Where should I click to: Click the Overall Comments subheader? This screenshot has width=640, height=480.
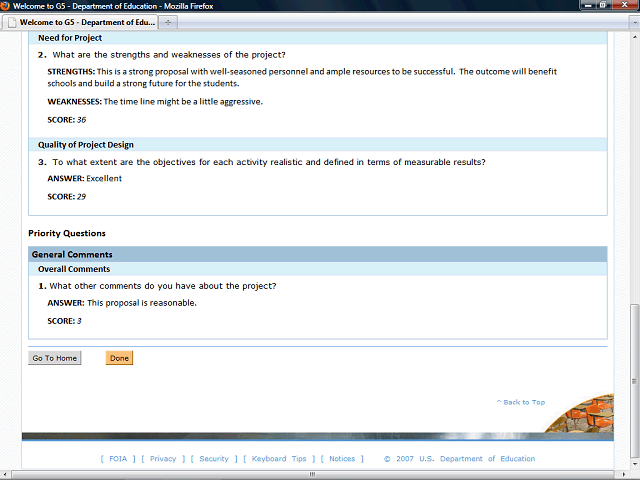click(318, 269)
